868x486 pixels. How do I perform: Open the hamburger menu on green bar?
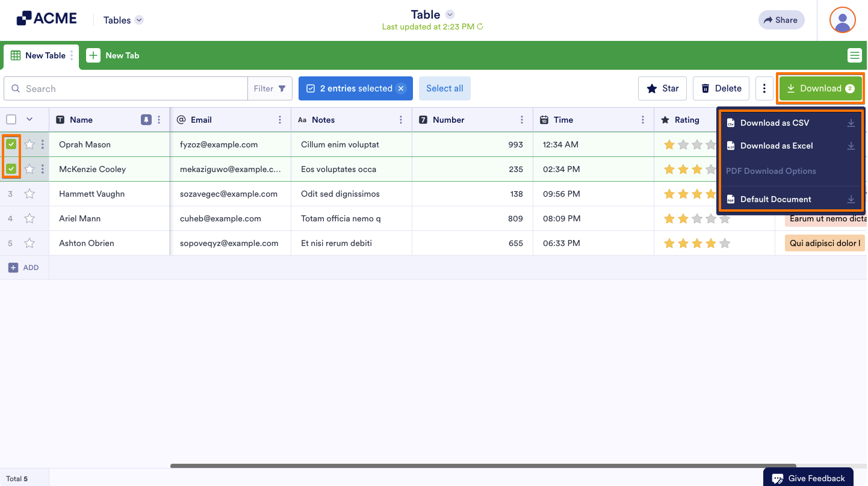pyautogui.click(x=854, y=55)
